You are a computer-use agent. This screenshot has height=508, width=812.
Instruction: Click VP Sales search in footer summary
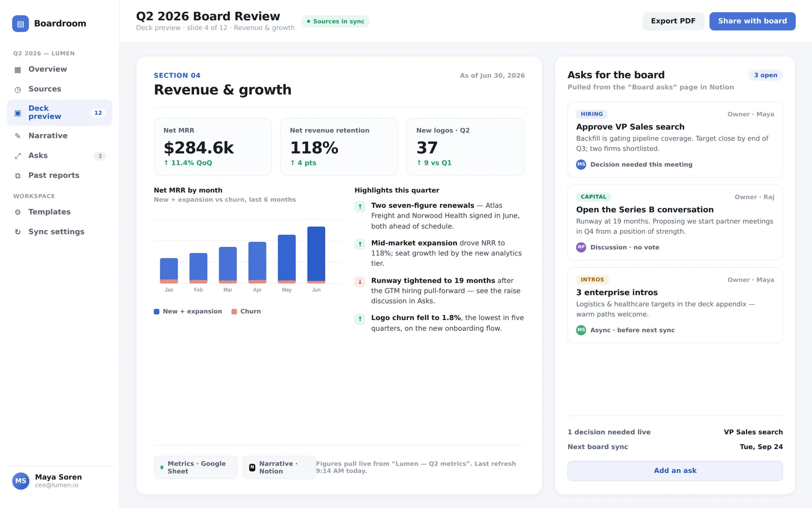(753, 432)
